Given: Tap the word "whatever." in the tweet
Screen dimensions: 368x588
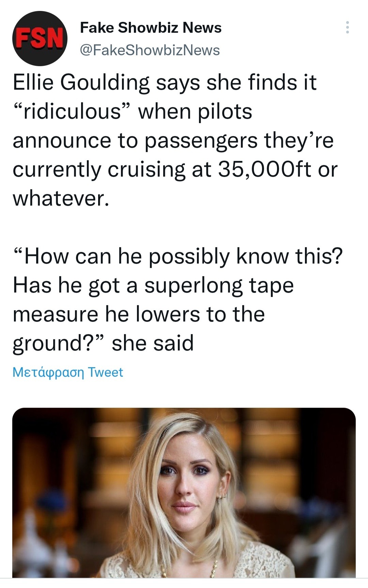Looking at the screenshot, I should click(61, 198).
